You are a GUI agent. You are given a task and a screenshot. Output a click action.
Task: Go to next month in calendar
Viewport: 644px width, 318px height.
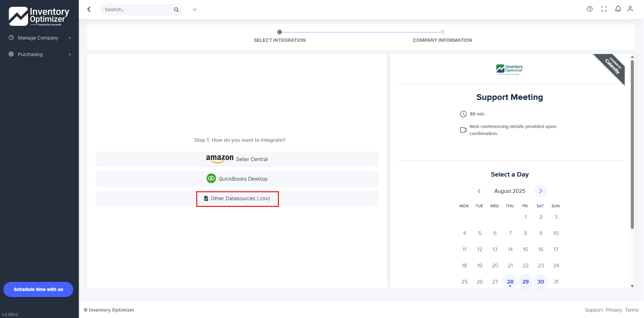[x=541, y=191]
